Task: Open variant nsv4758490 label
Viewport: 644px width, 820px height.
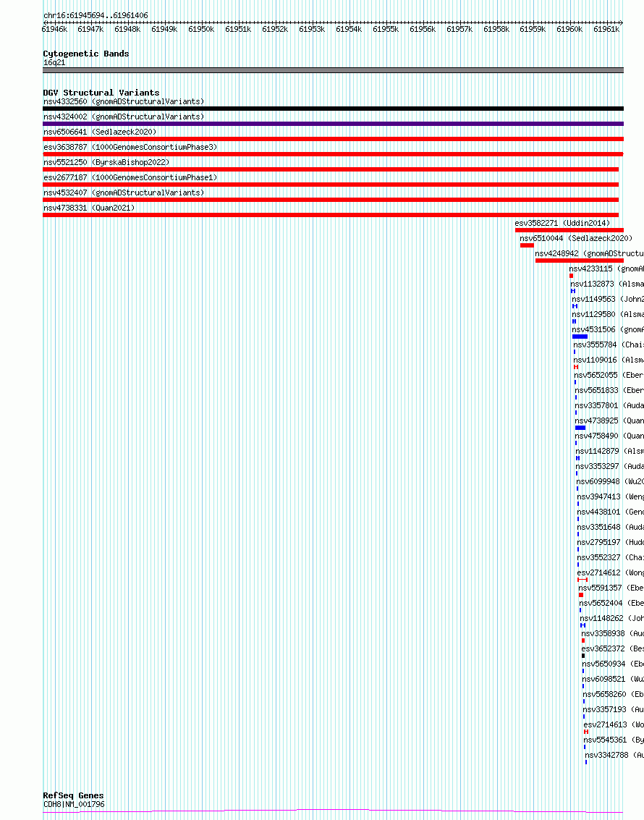Action: point(609,435)
